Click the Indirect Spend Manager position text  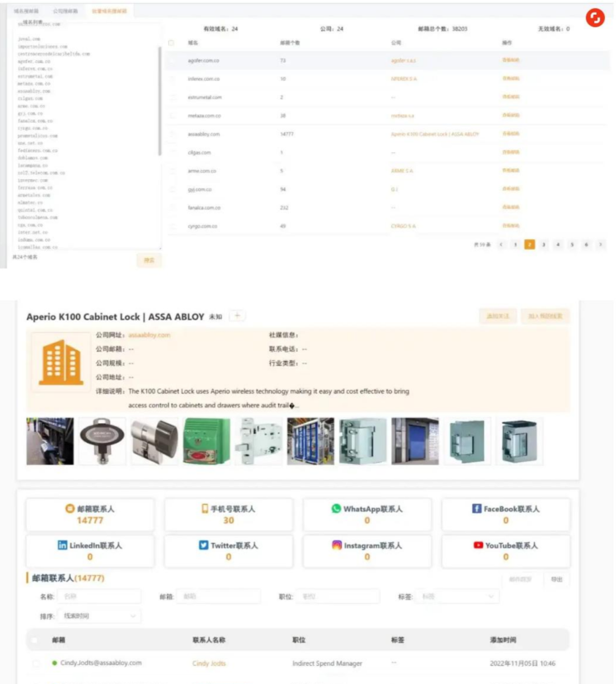327,663
